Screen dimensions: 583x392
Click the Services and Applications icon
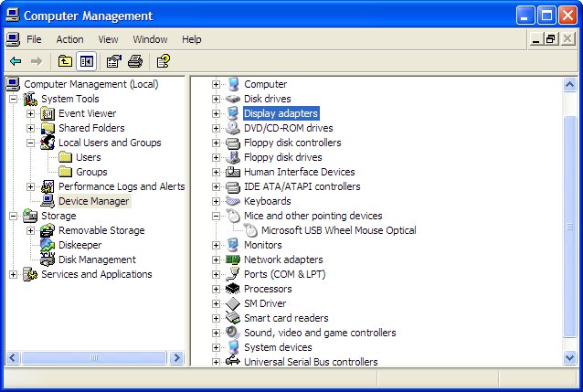point(30,274)
